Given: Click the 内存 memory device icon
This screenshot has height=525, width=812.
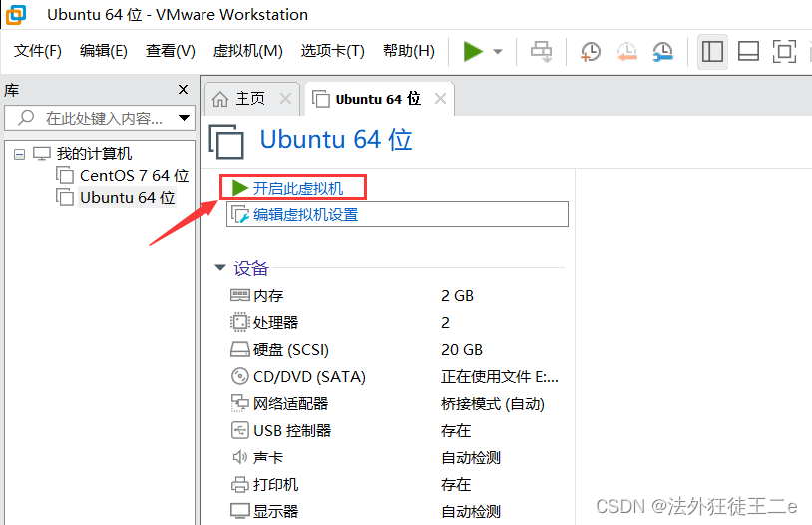Looking at the screenshot, I should coord(239,295).
